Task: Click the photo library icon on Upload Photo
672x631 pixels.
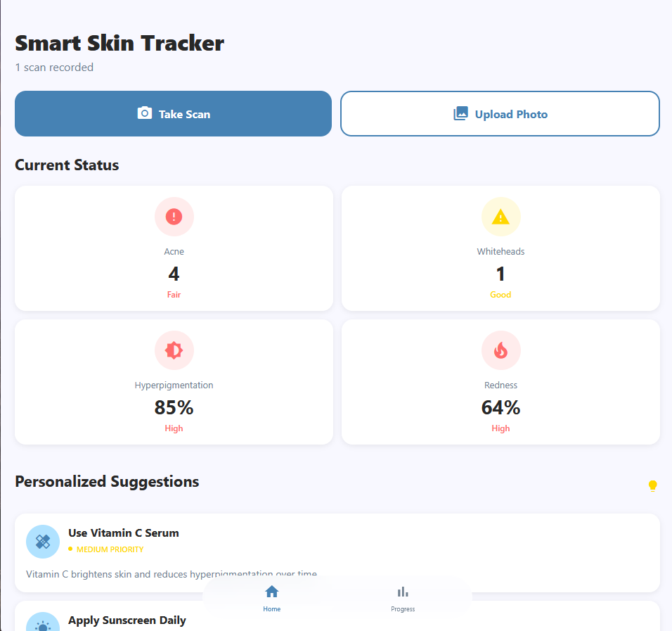Action: pyautogui.click(x=460, y=114)
